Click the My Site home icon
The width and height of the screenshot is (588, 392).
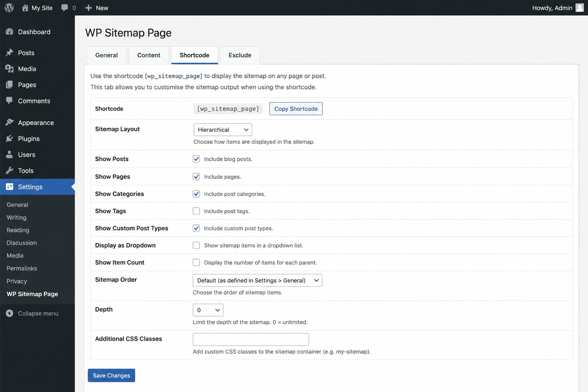(x=25, y=8)
